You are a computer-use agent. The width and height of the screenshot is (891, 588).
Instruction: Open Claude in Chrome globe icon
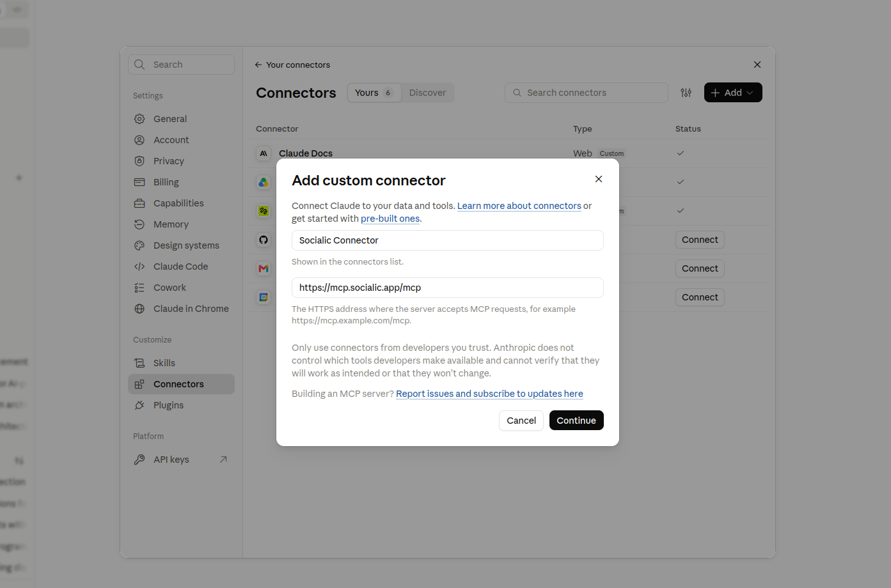(x=139, y=309)
